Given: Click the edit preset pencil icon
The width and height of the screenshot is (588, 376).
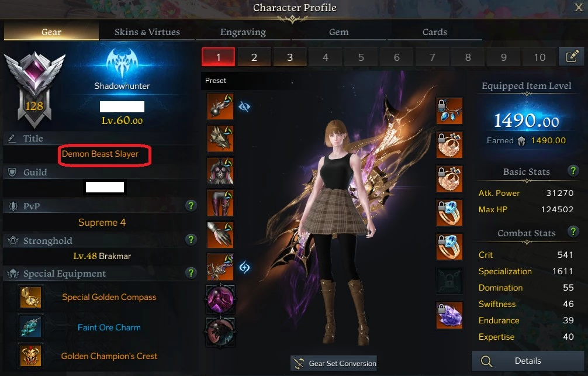Looking at the screenshot, I should [572, 57].
